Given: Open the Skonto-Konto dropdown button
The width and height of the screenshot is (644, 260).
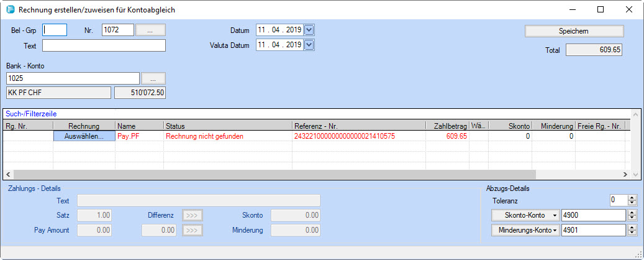Looking at the screenshot, I should [x=525, y=215].
